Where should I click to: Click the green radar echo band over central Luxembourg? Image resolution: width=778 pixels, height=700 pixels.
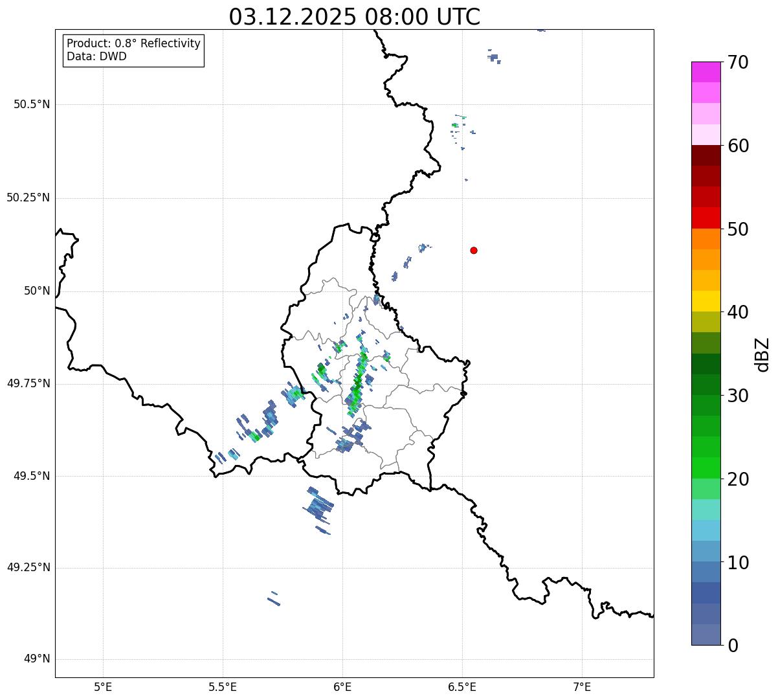coord(357,383)
